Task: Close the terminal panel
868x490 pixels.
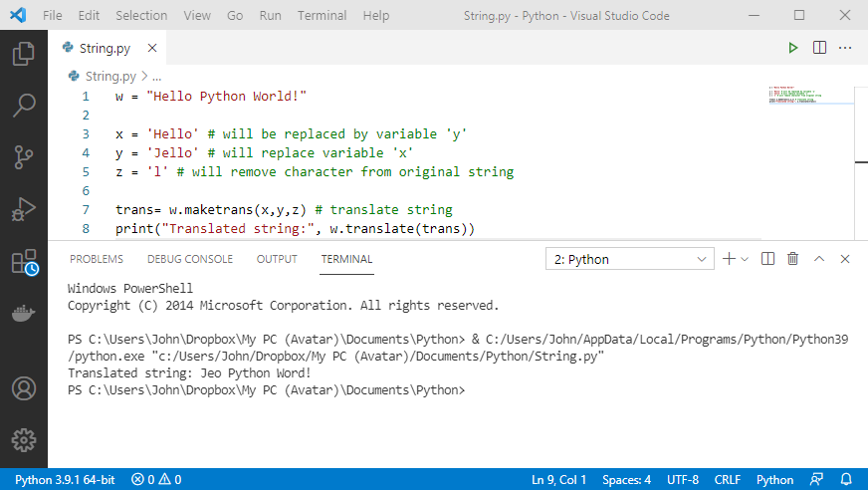Action: [845, 259]
